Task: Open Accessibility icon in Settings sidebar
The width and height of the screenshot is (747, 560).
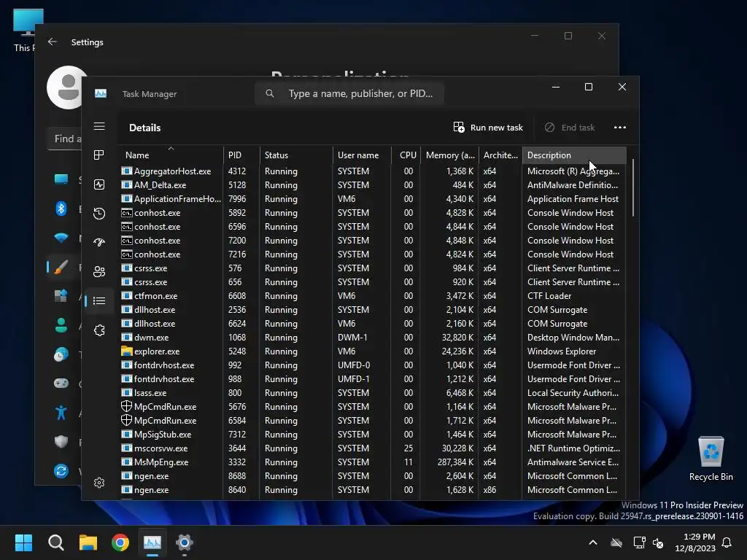Action: coord(61,413)
